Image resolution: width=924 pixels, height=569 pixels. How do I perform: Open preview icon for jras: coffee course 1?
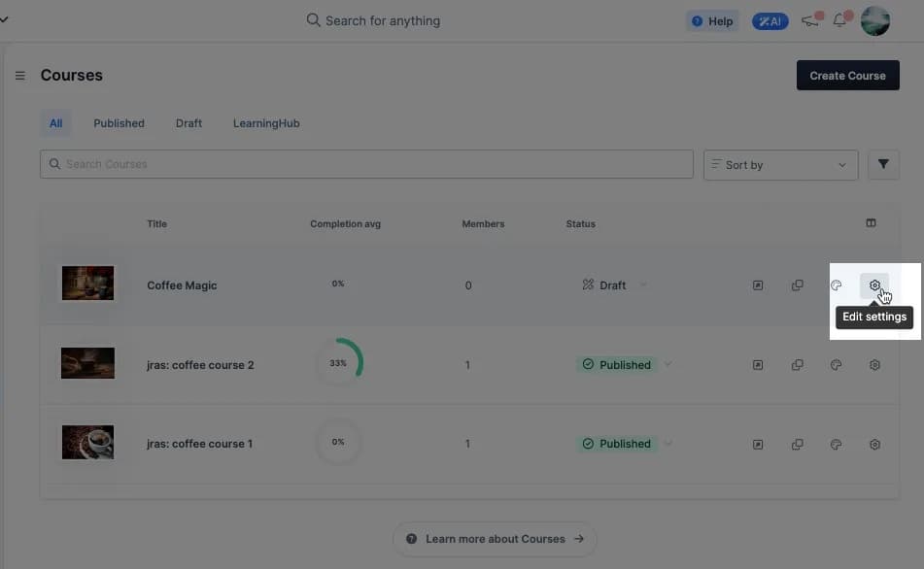coord(758,444)
